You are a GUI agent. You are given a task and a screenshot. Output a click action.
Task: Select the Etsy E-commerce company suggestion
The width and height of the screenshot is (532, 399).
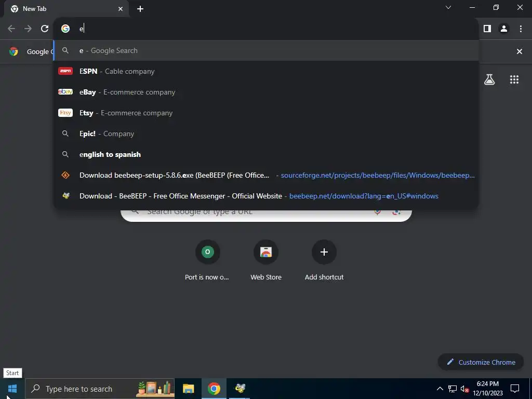[x=266, y=113]
